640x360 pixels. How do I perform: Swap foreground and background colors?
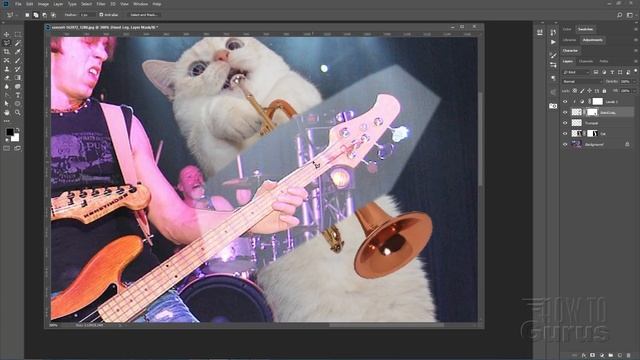[x=17, y=130]
